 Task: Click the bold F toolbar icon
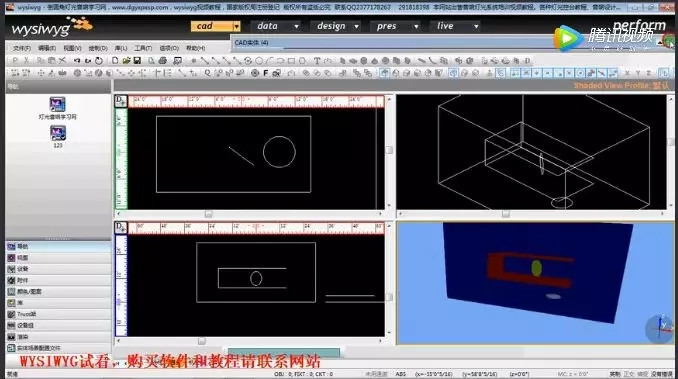[265, 73]
